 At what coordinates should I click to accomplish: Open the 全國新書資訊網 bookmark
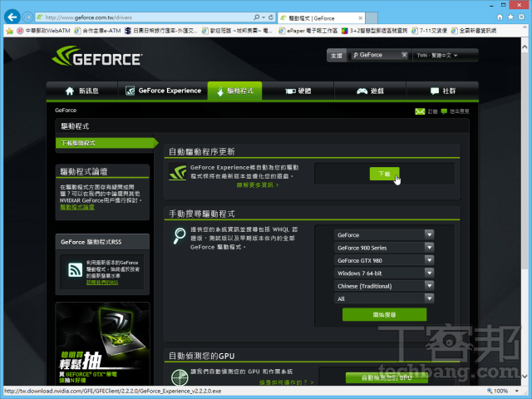point(474,31)
